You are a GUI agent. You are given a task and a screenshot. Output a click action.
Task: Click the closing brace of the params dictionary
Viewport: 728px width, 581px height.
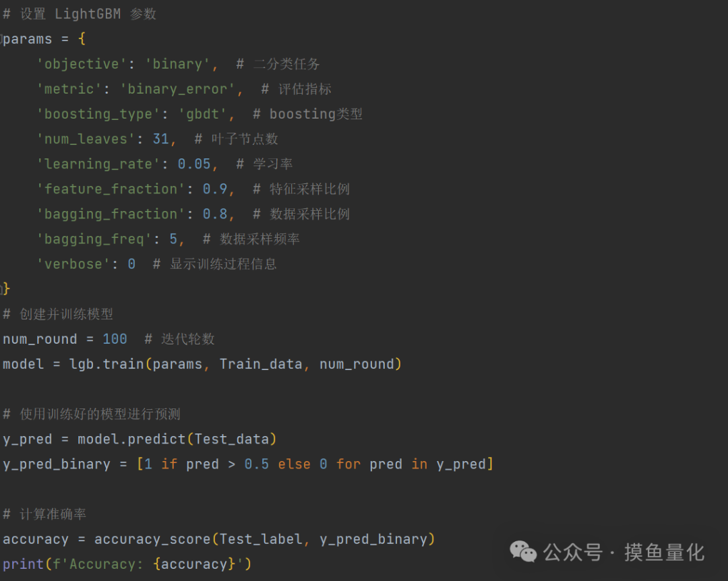pos(7,289)
